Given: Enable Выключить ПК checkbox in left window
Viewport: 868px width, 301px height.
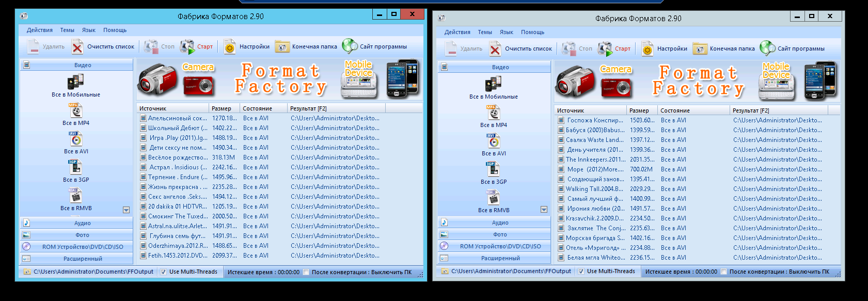Looking at the screenshot, I should coord(306,272).
